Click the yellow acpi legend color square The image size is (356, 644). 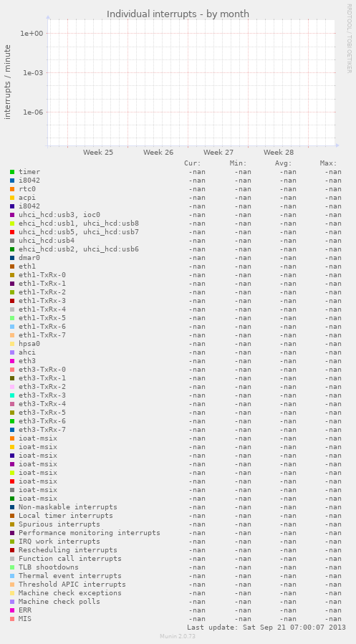pyautogui.click(x=12, y=198)
